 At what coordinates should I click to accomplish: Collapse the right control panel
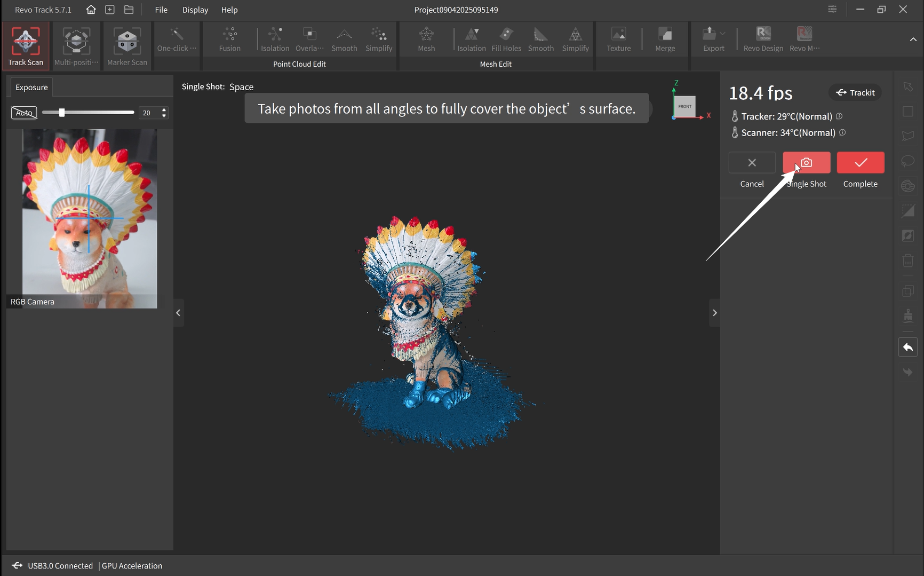[x=714, y=313]
